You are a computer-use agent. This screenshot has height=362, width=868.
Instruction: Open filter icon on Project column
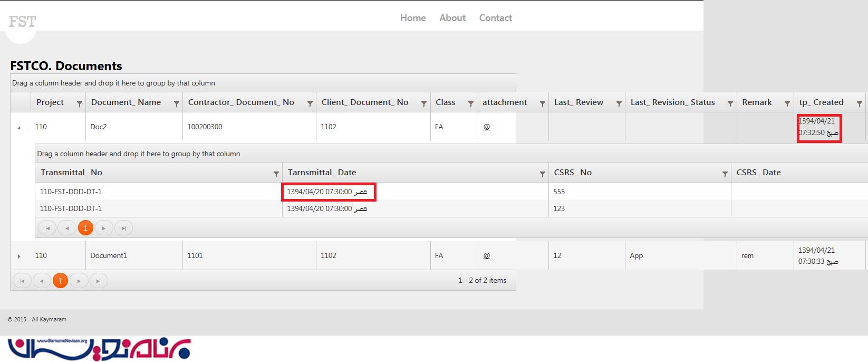[x=80, y=104]
